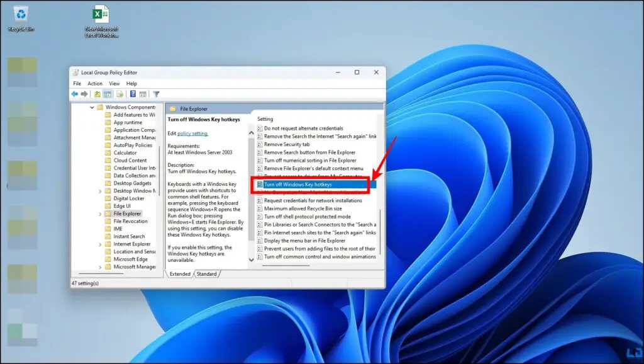This screenshot has height=364, width=644.
Task: Click the Forward arrow in the toolbar
Action: coord(84,94)
